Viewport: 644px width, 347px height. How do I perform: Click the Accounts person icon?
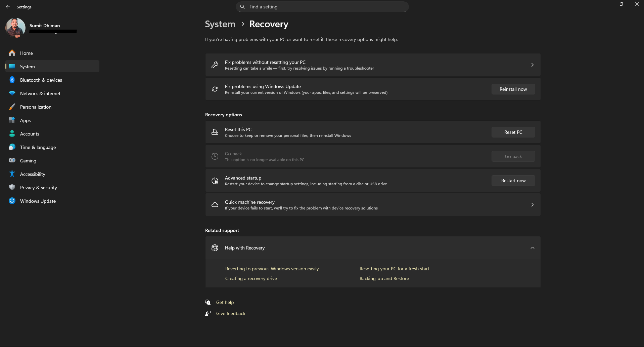coord(12,133)
